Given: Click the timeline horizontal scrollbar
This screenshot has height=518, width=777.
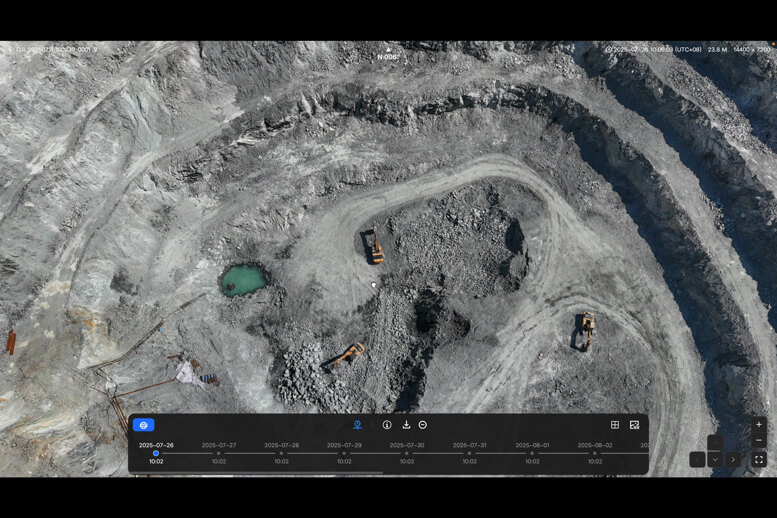Looking at the screenshot, I should (x=258, y=473).
